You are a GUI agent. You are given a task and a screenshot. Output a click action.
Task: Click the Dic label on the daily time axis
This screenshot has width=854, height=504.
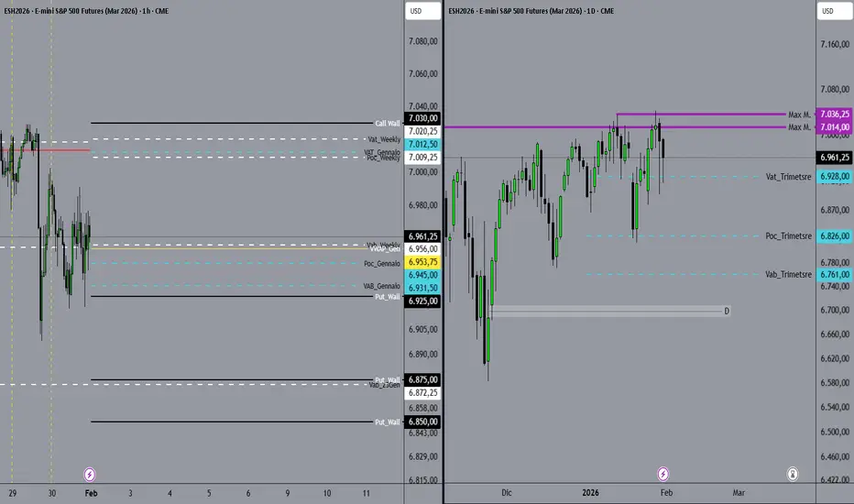tap(507, 493)
